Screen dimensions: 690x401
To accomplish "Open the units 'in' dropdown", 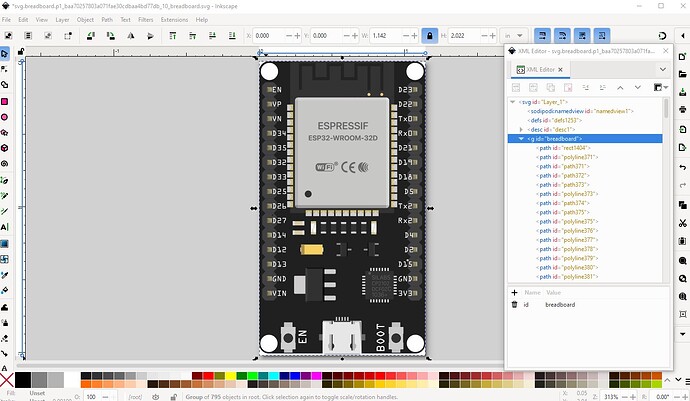I will [513, 36].
